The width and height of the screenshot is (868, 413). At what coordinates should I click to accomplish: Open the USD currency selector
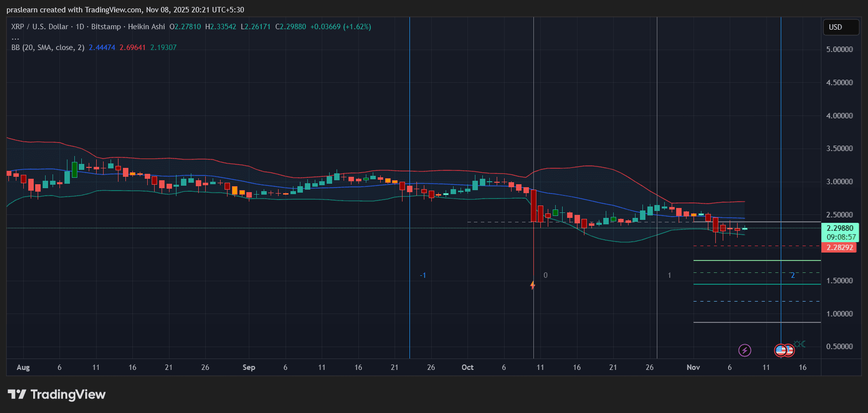[840, 27]
